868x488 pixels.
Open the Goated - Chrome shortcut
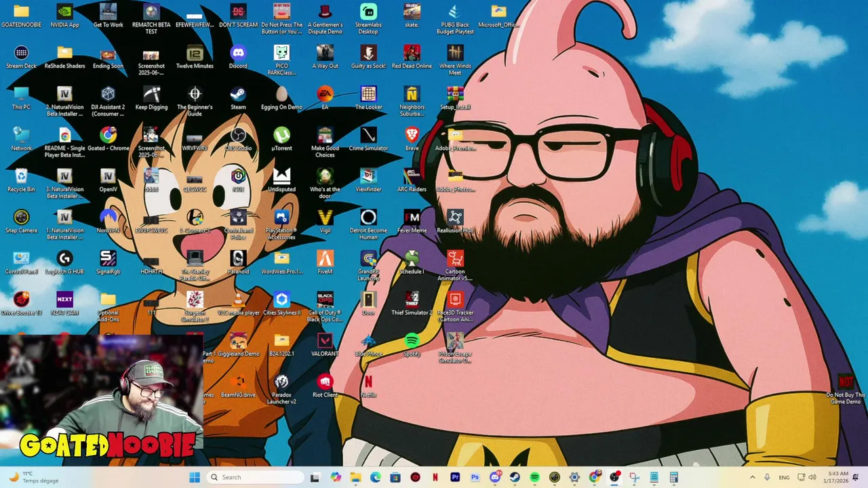coord(108,140)
